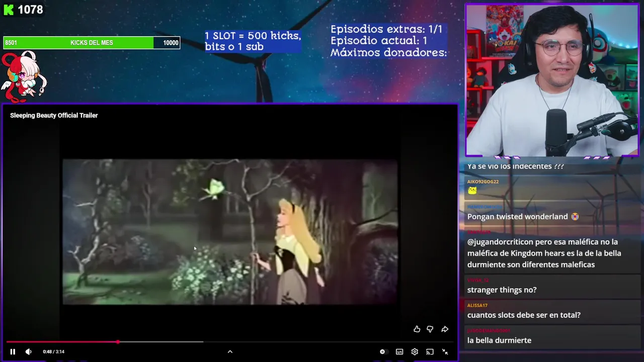Open the share arrow option
Screen dimensions: 644x362
445,329
